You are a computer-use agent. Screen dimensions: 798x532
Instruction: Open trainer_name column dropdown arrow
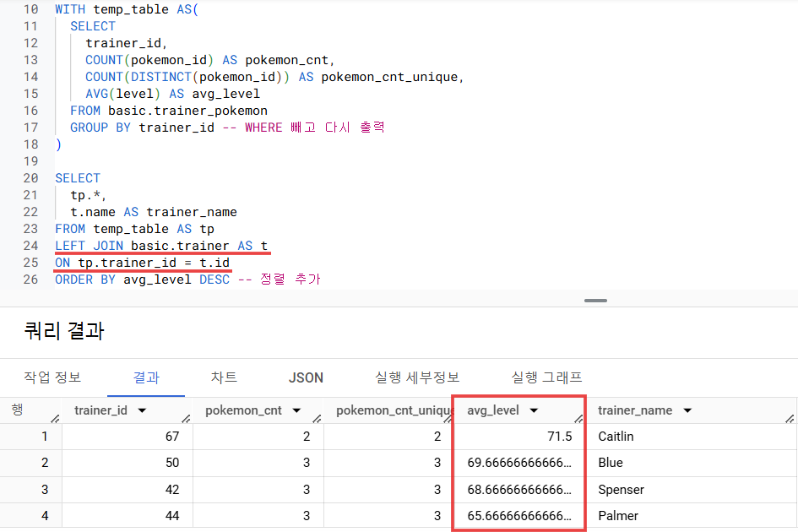click(x=687, y=410)
